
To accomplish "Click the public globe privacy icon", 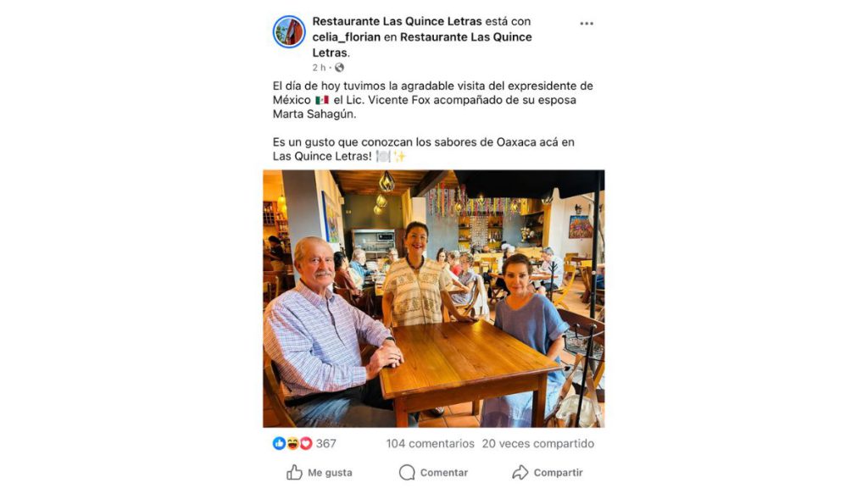I will coord(339,68).
